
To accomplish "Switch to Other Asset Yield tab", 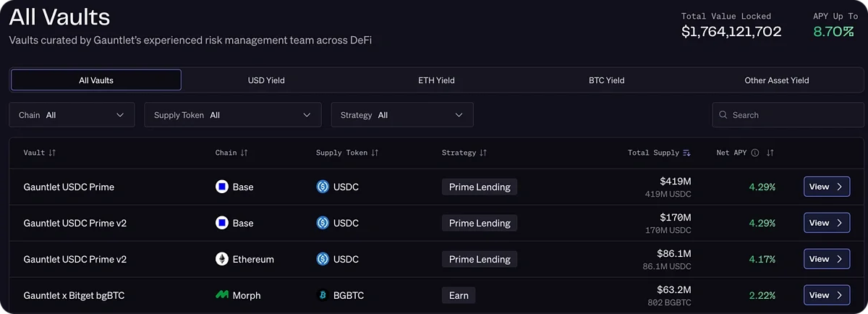I will tap(777, 80).
